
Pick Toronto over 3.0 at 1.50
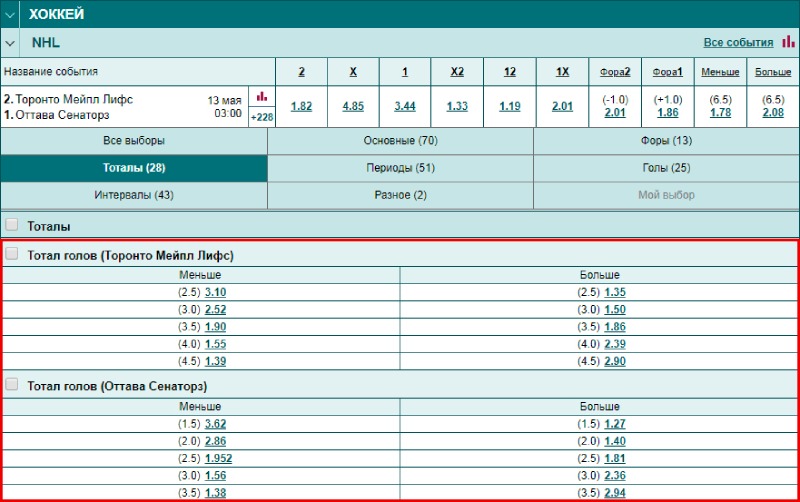pyautogui.click(x=615, y=310)
